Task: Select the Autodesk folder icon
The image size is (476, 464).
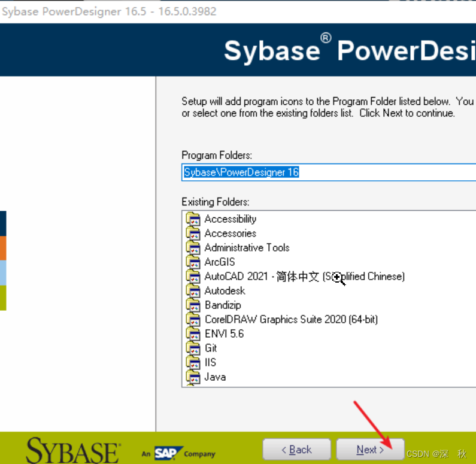Action: [x=193, y=291]
